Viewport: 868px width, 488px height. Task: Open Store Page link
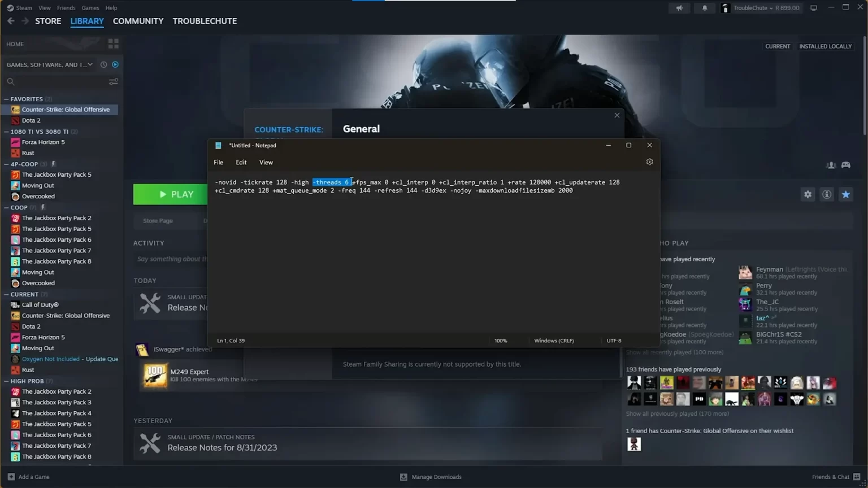[158, 221]
